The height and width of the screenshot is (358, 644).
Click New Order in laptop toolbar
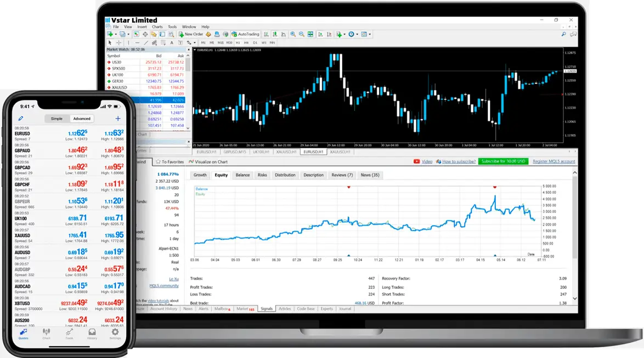191,34
